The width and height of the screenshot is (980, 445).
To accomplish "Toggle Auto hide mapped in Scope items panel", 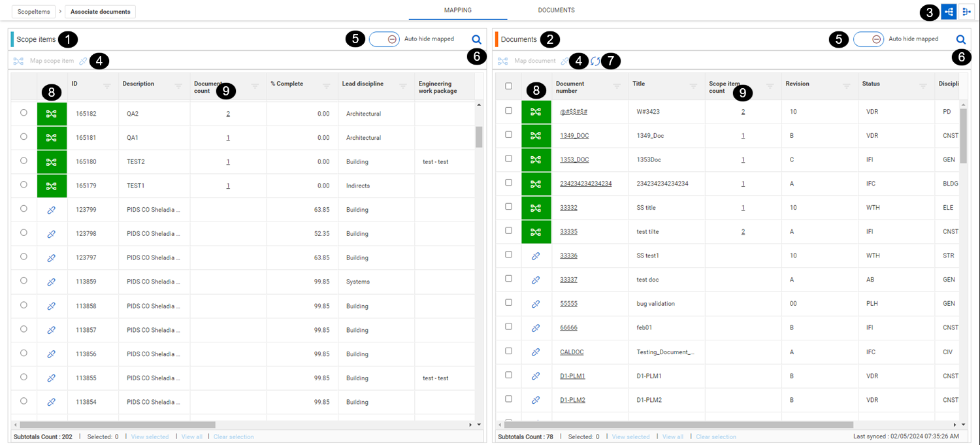I will pos(384,39).
